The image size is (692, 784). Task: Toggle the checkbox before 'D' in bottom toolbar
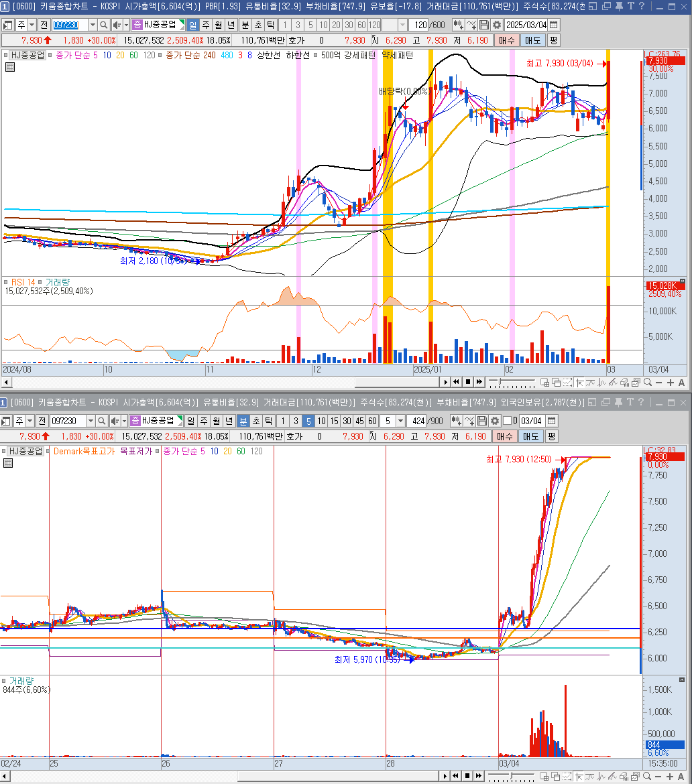point(508,421)
